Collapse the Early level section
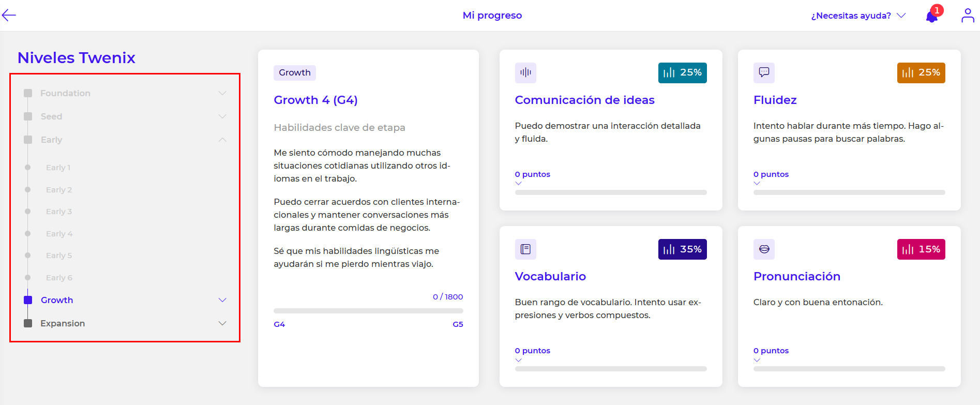The width and height of the screenshot is (980, 405). [222, 140]
